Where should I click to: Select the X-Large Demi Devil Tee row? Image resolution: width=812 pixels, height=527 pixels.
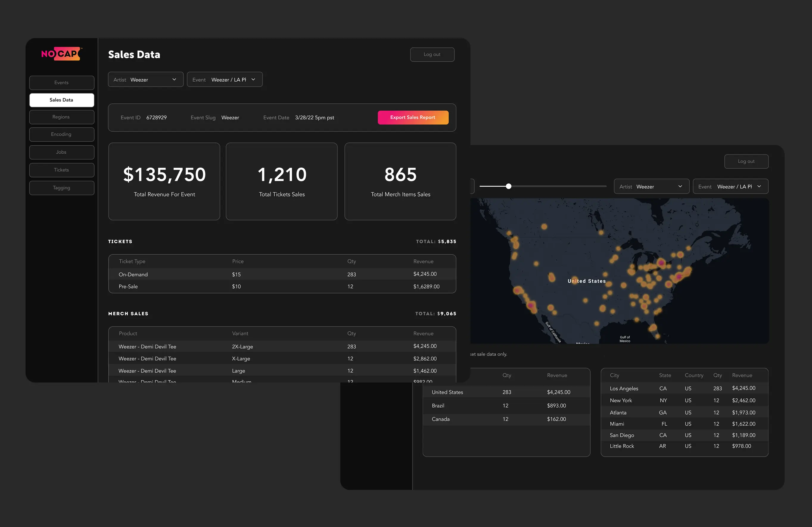click(x=282, y=358)
